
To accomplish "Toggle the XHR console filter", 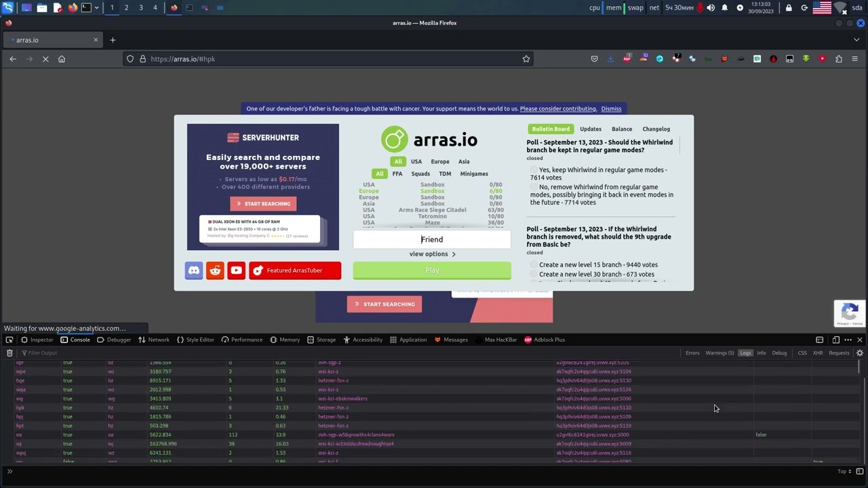I will [x=818, y=353].
